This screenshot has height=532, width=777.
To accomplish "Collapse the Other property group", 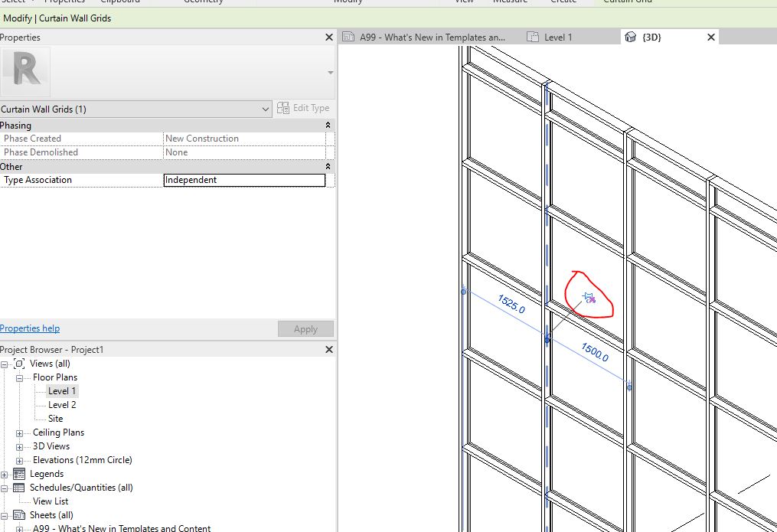I will [328, 167].
